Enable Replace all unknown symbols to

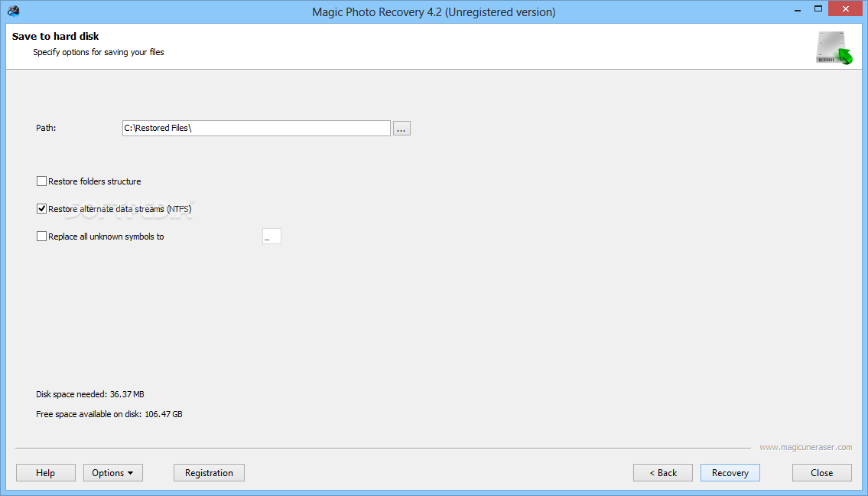(x=41, y=237)
